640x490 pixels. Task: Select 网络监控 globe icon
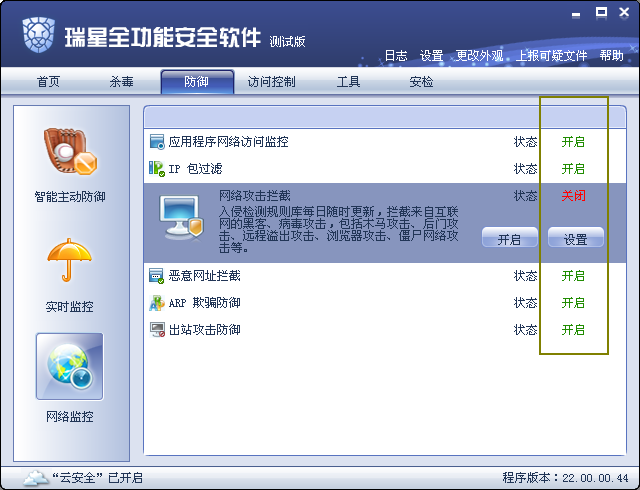[70, 366]
